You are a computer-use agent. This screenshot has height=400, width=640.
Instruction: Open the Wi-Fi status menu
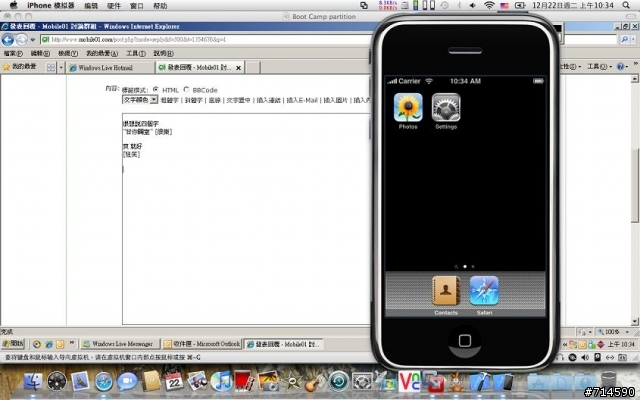[489, 5]
